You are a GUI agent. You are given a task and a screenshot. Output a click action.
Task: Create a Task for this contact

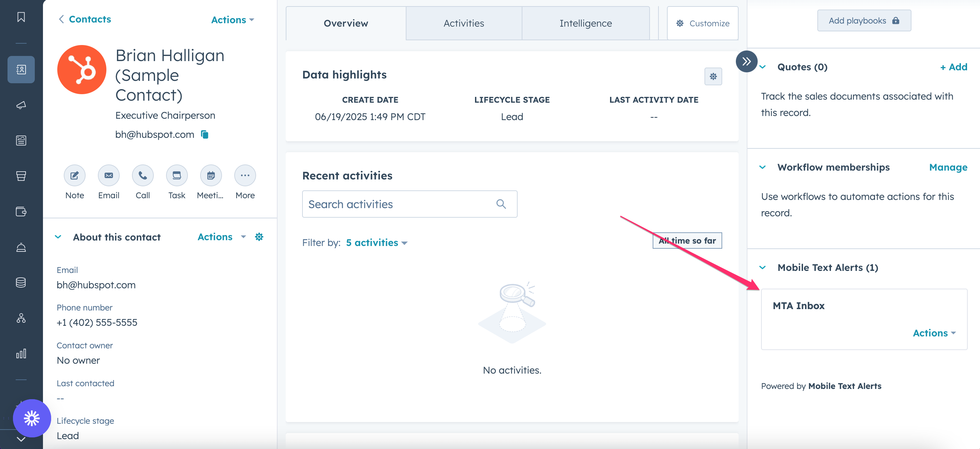point(177,175)
